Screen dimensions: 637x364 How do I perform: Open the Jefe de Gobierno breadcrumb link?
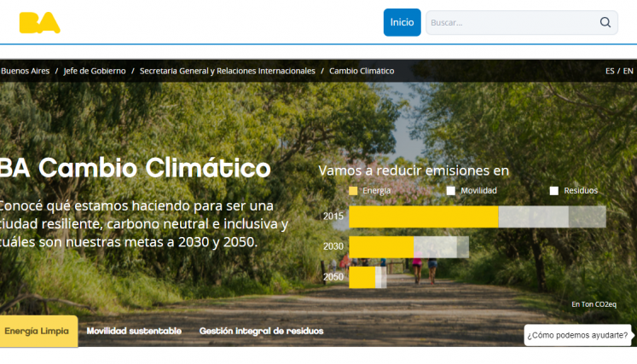(95, 71)
